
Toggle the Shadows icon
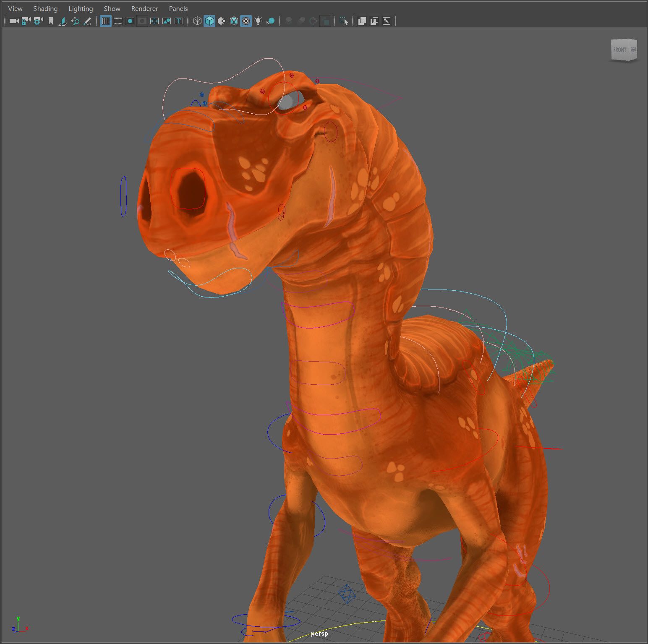[x=270, y=21]
